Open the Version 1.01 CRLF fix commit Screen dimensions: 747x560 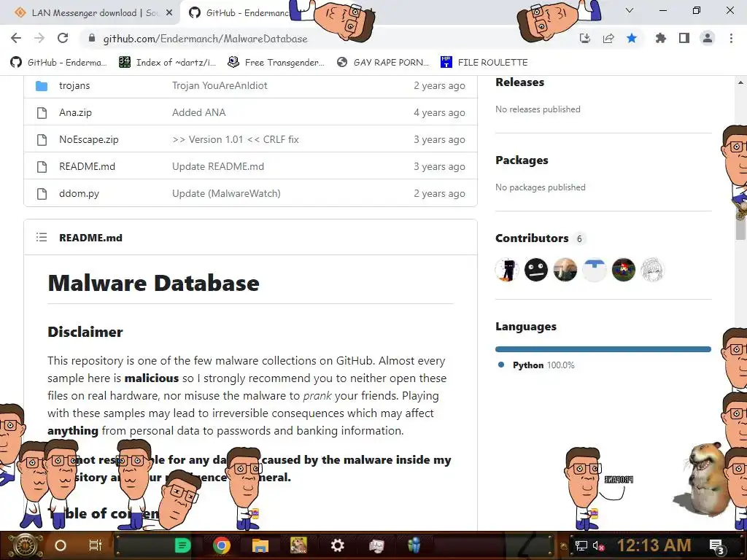(236, 139)
